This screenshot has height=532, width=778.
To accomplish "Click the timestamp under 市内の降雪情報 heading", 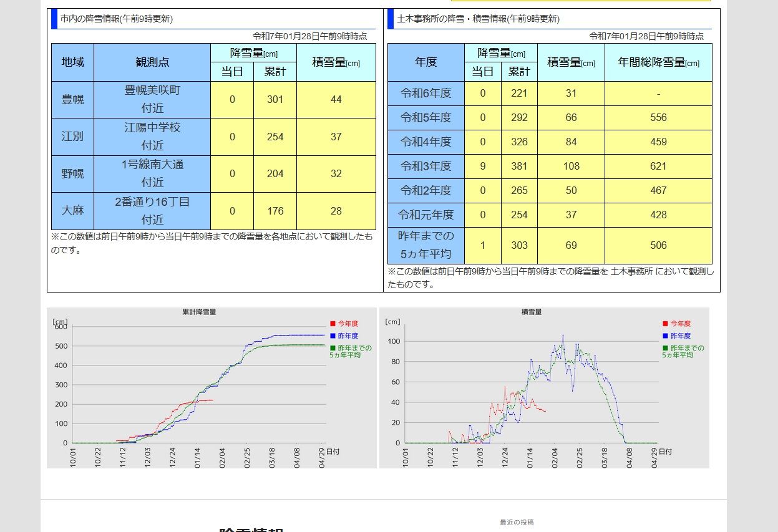I will tap(309, 36).
